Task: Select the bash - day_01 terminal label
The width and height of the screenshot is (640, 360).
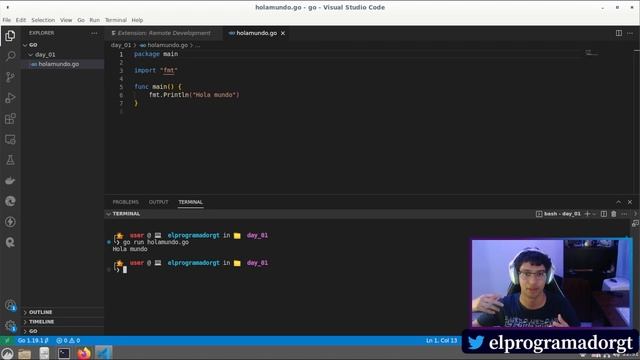Action: point(558,213)
